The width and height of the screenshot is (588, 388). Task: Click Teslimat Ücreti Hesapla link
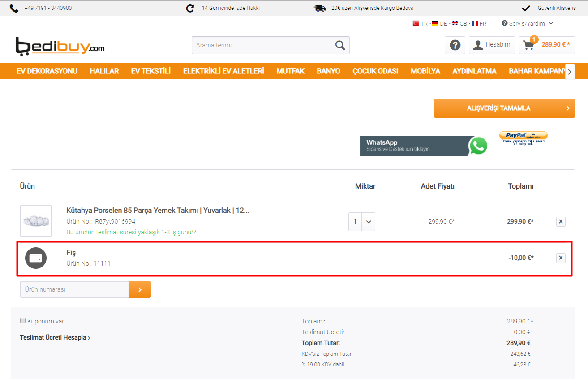pos(55,338)
